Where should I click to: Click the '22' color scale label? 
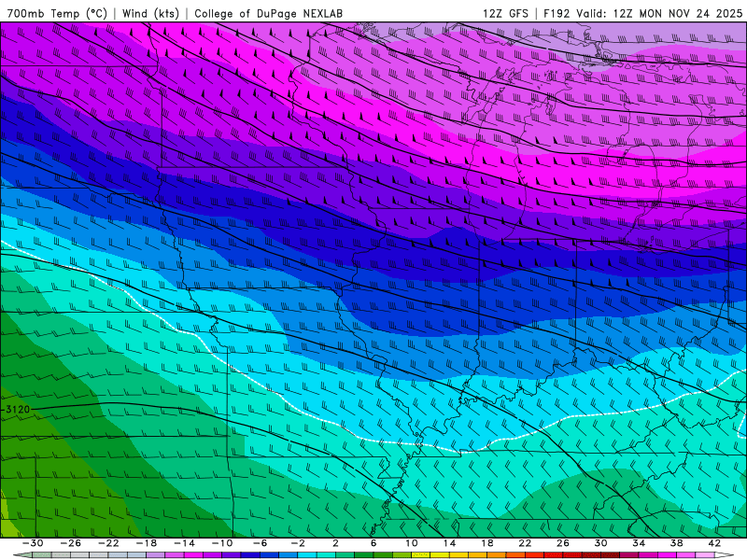(x=525, y=543)
